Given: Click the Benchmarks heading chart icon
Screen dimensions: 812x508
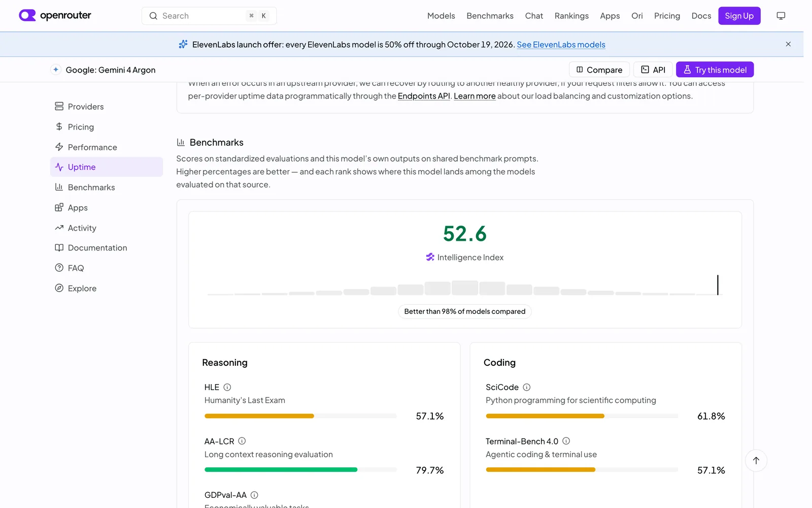Looking at the screenshot, I should tap(181, 142).
